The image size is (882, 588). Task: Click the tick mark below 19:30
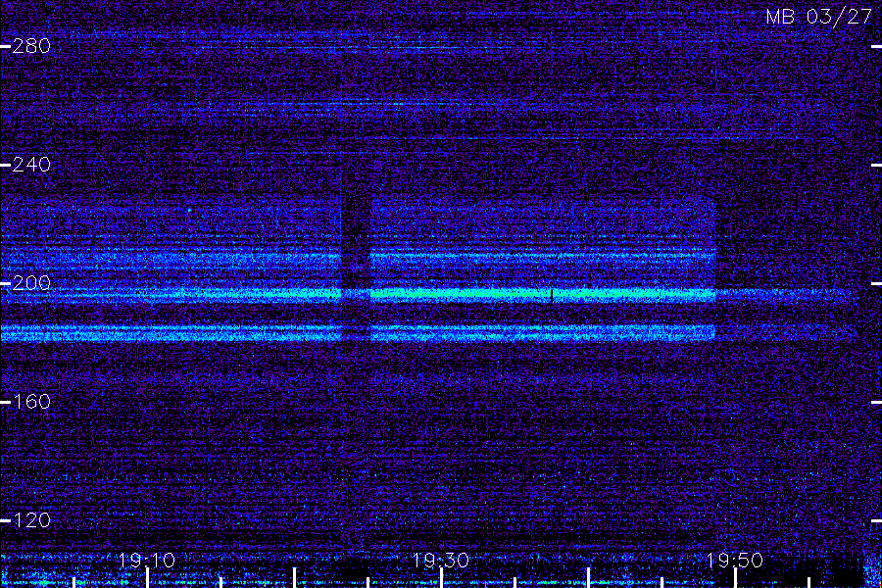442,578
